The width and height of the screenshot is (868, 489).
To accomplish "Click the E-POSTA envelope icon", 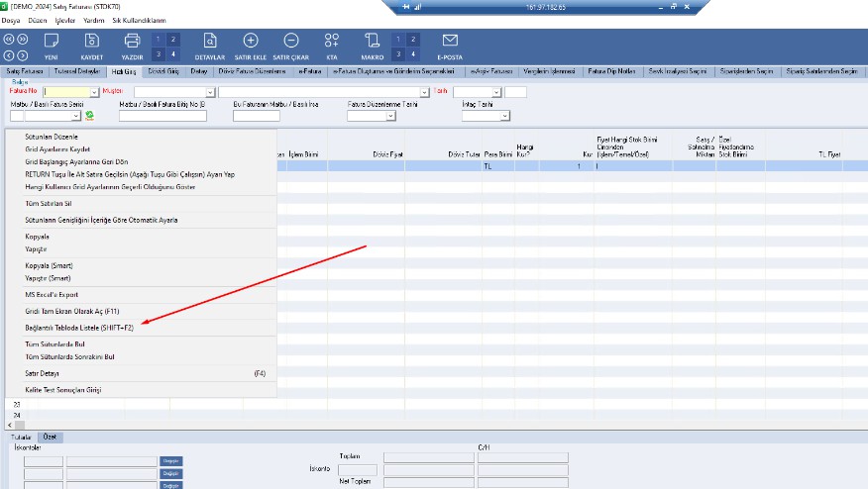I will point(450,42).
